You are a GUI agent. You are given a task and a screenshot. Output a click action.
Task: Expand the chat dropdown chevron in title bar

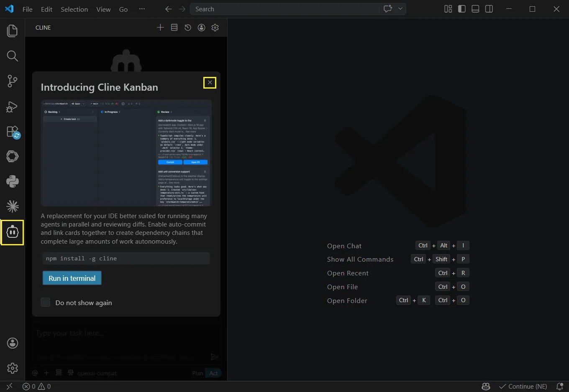[x=400, y=9]
